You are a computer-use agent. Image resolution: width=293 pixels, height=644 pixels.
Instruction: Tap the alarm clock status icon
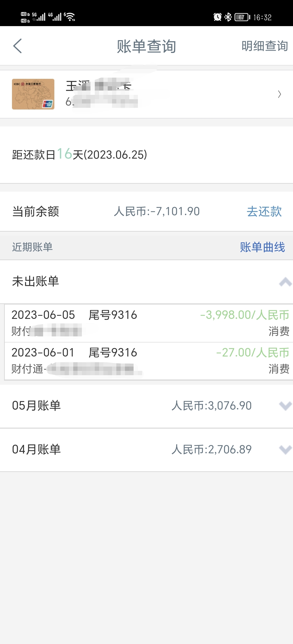pos(217,17)
